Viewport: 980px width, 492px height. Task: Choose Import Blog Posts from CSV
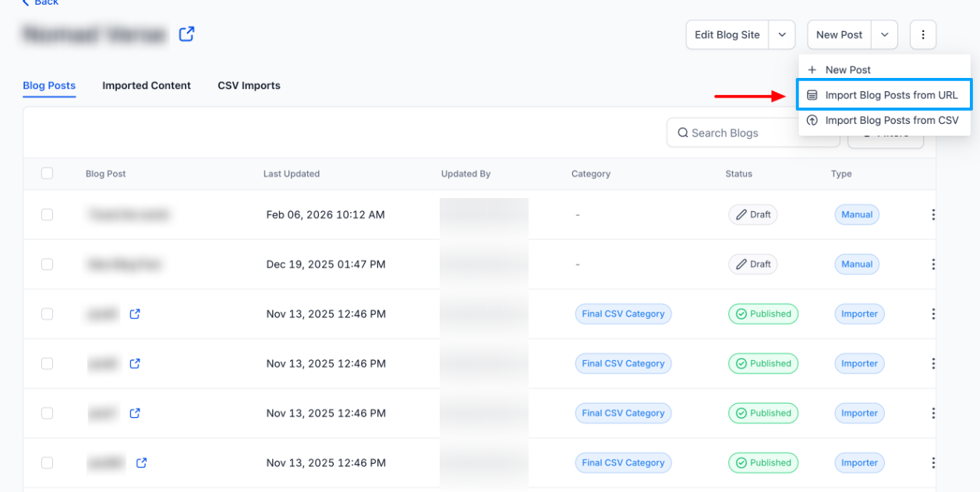(891, 120)
